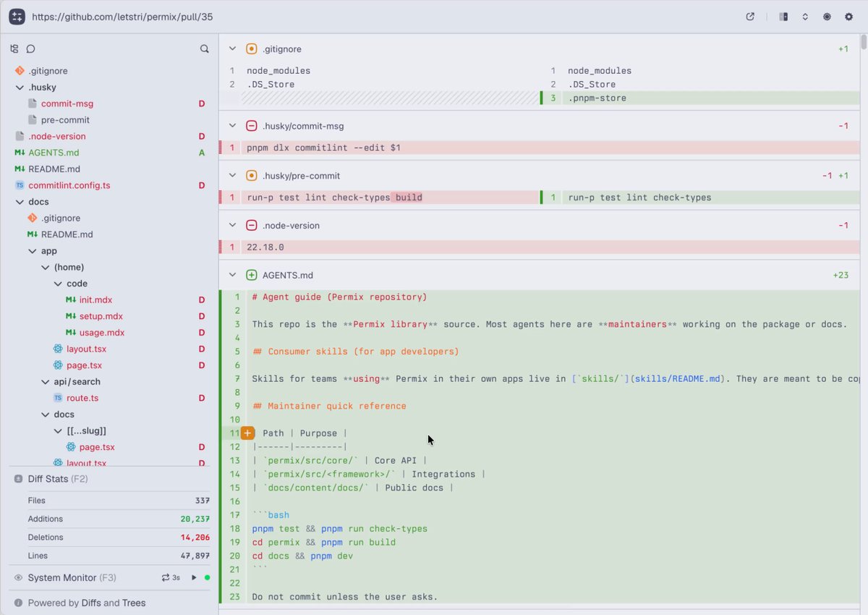The height and width of the screenshot is (615, 868).
Task: Click the theme circle icon beside settings gear
Action: click(x=827, y=17)
